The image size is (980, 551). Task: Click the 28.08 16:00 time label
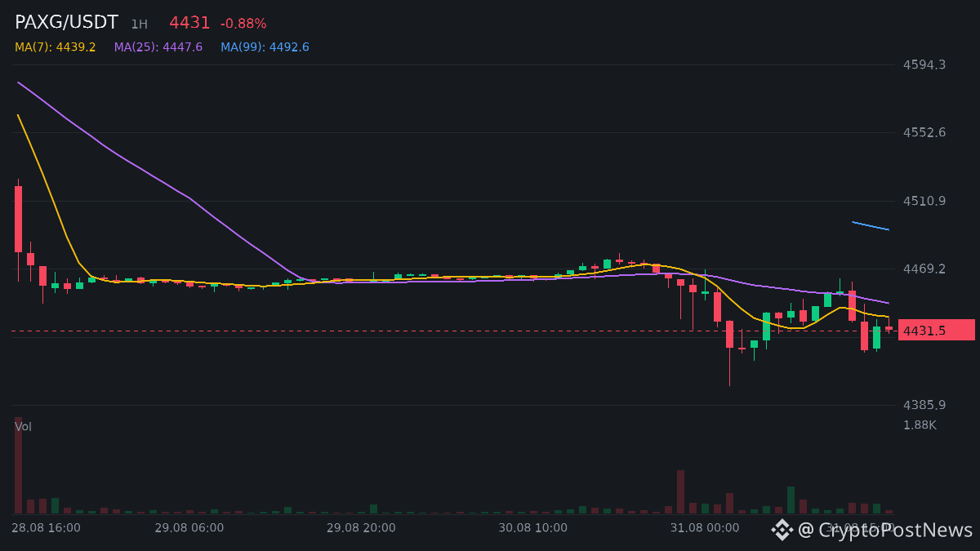coord(46,528)
